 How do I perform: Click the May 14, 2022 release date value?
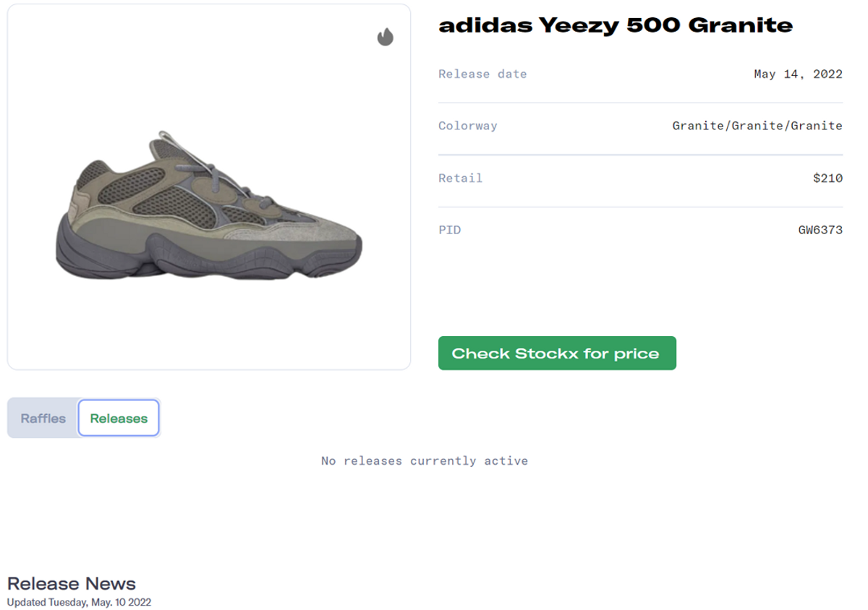pos(799,74)
